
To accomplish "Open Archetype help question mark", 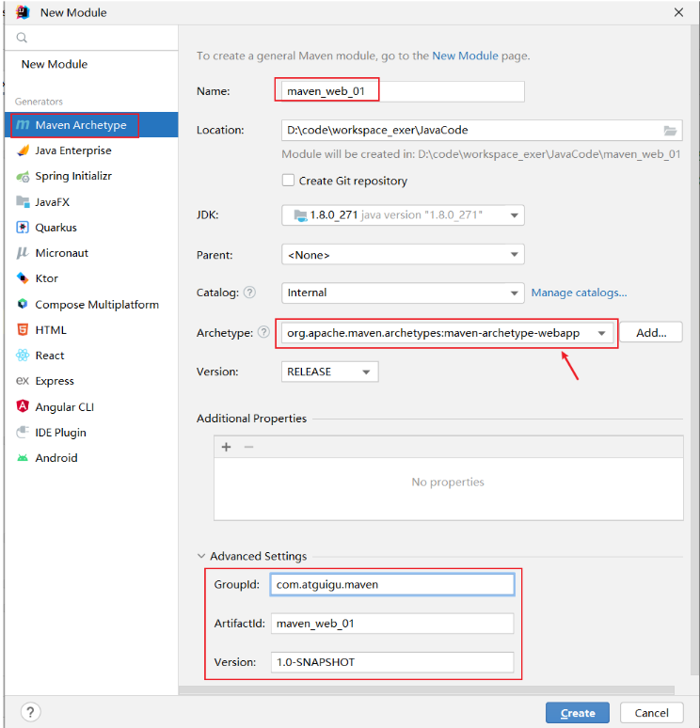I will tap(263, 332).
